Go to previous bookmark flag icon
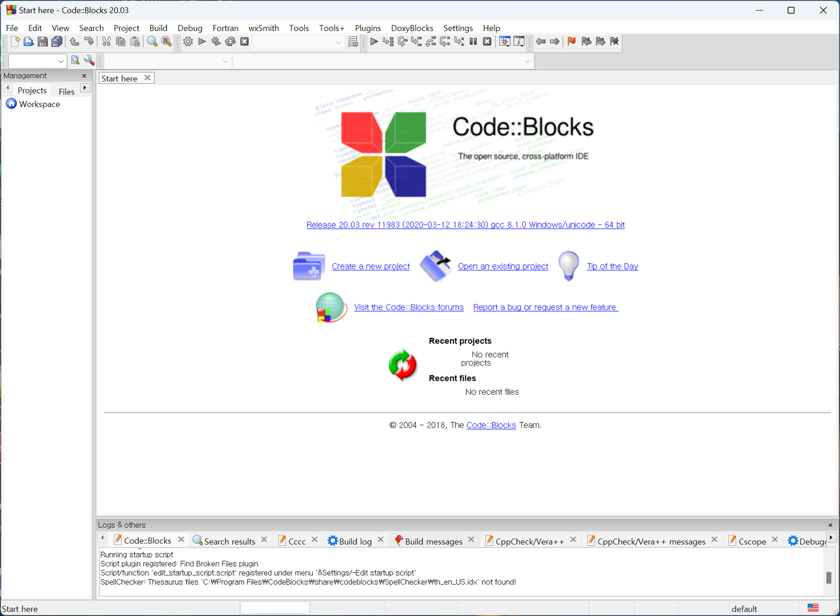 pos(586,41)
